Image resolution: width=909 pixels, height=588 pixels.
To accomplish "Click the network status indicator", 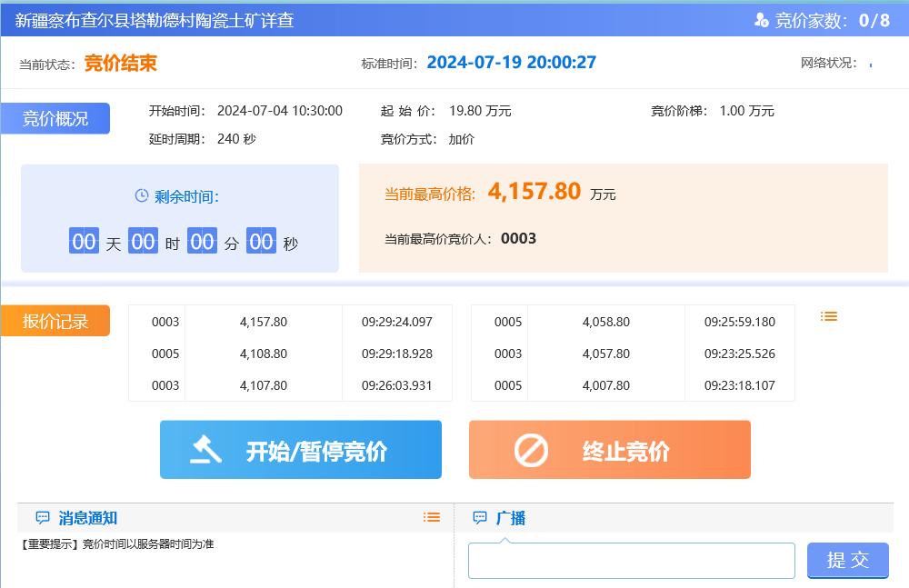I will point(870,64).
